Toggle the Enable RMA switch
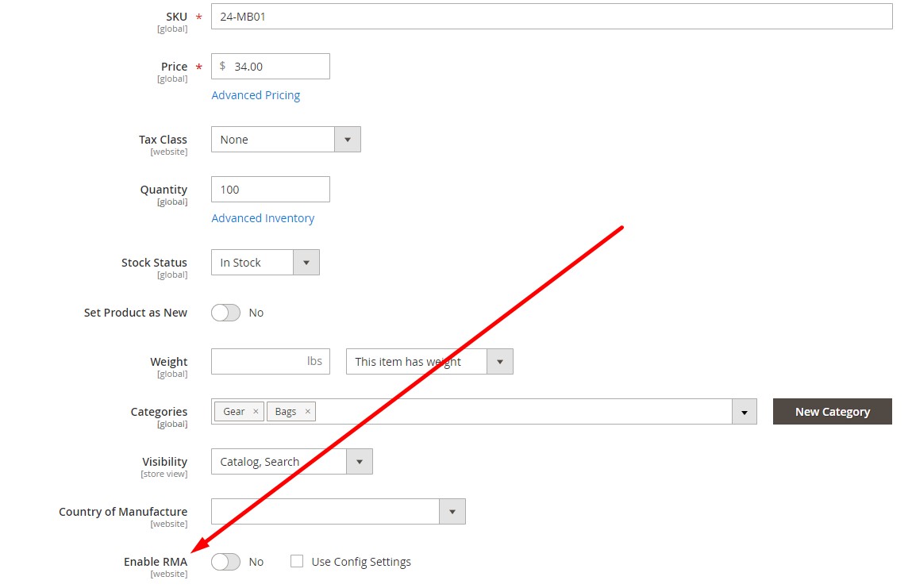This screenshot has height=588, width=912. pos(225,562)
